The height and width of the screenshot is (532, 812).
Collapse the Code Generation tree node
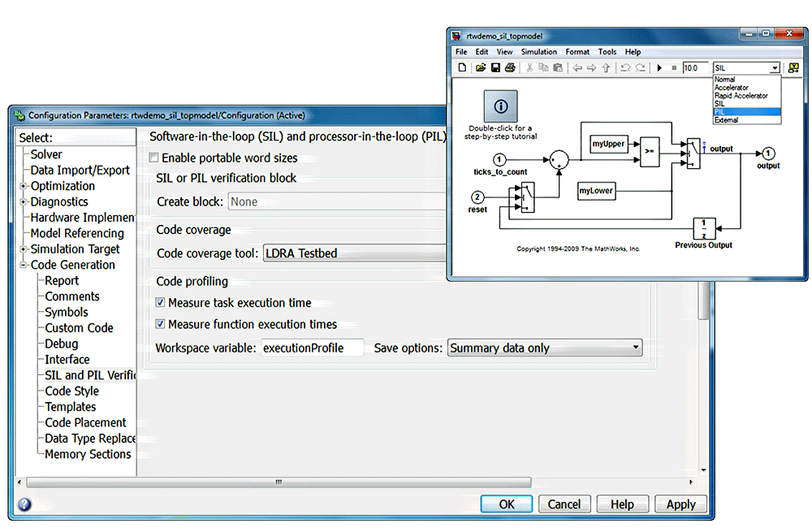24,265
